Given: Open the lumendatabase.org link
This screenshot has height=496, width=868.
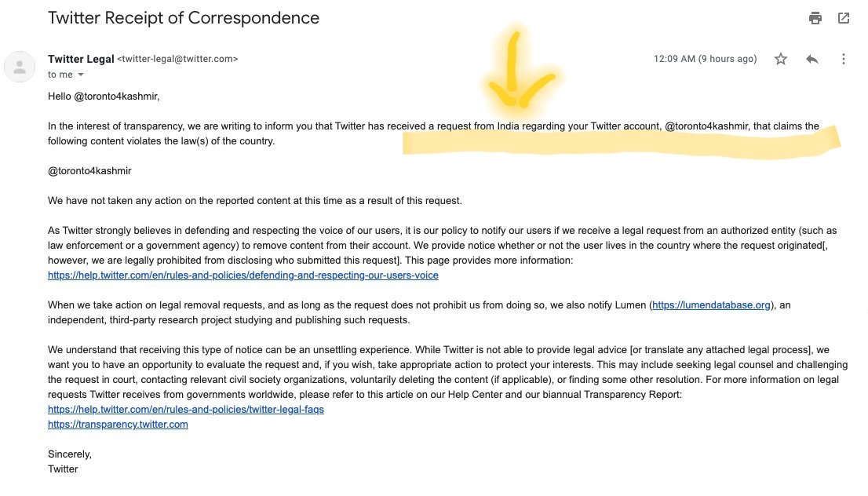Looking at the screenshot, I should click(711, 305).
